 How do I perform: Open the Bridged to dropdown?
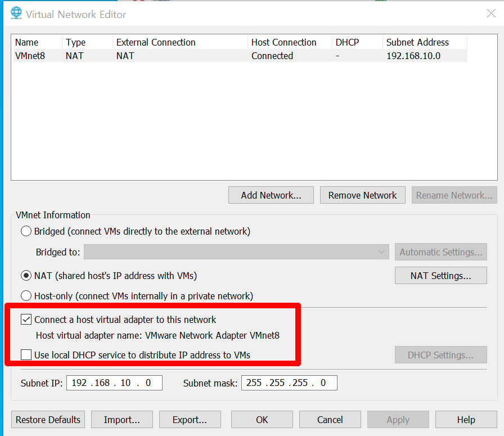236,252
